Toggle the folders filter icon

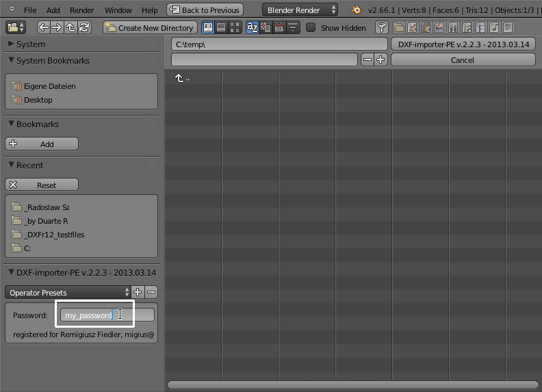[398, 27]
